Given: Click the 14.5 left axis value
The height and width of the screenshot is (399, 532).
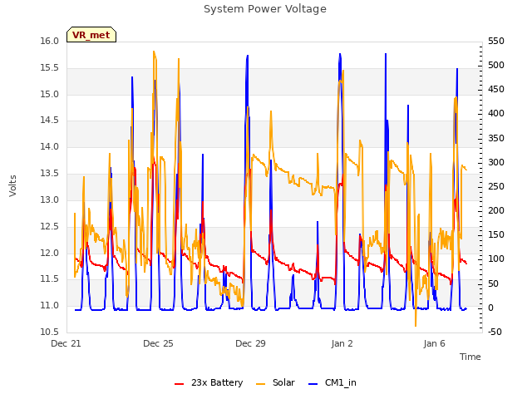Looking at the screenshot, I should pos(50,120).
